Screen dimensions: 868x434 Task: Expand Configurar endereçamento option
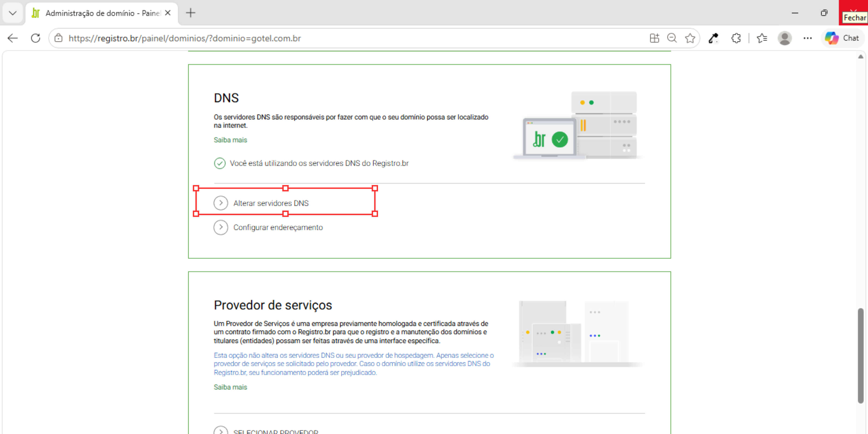click(269, 227)
